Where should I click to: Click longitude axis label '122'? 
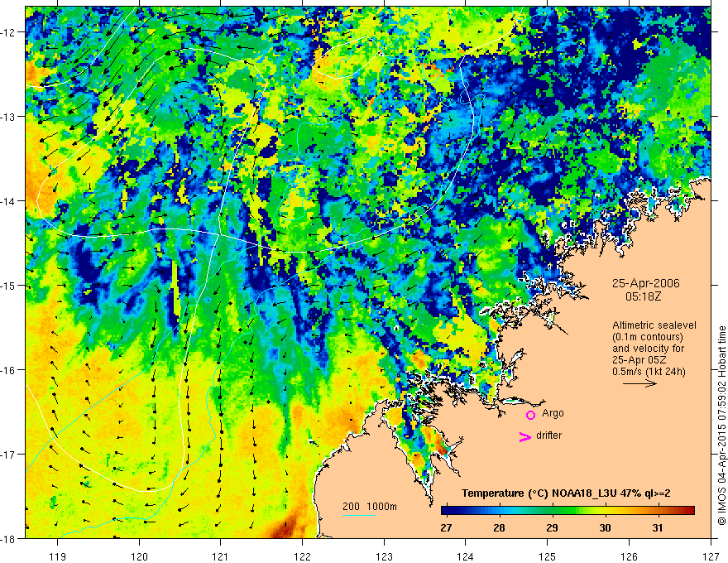click(302, 556)
